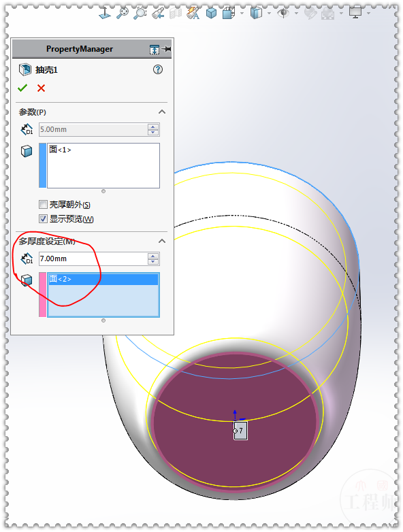Open the Display Style dropdown arrow

coord(269,13)
